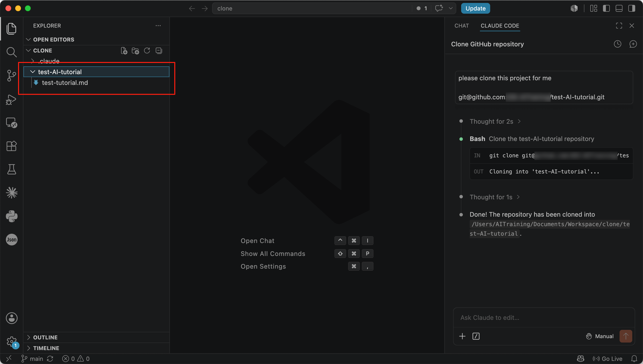Open the Copilot icon in title bar
This screenshot has width=643, height=364.
[x=574, y=9]
